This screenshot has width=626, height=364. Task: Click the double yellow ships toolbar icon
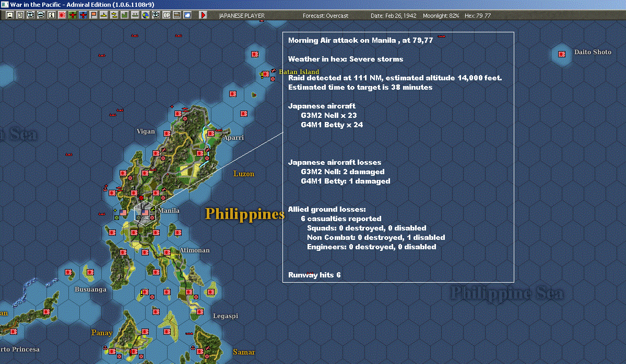coord(114,15)
